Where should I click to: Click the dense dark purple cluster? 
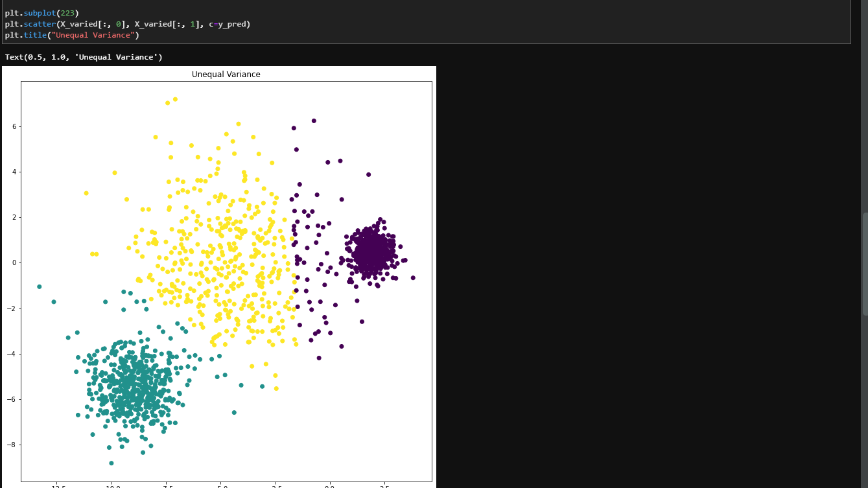tap(371, 251)
